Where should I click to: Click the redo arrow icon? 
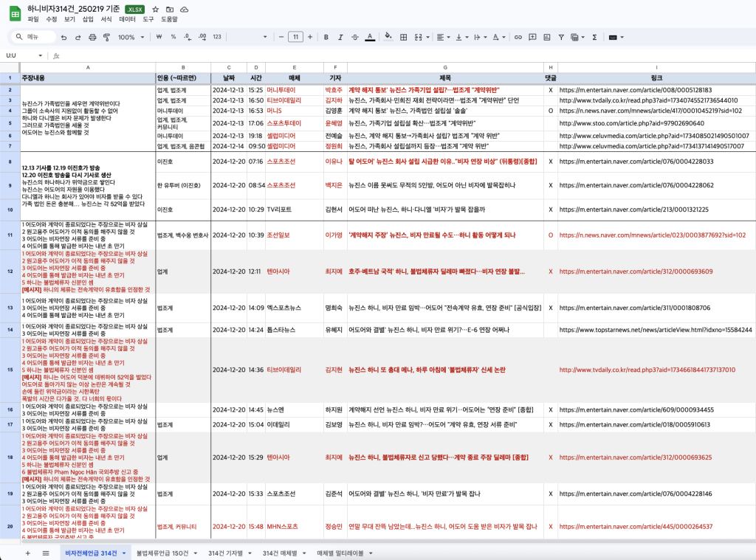click(78, 37)
